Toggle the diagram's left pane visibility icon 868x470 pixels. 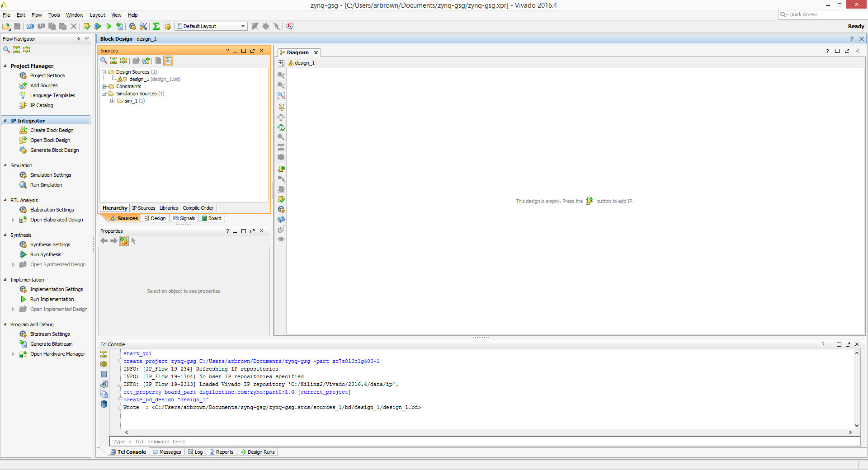point(281,63)
